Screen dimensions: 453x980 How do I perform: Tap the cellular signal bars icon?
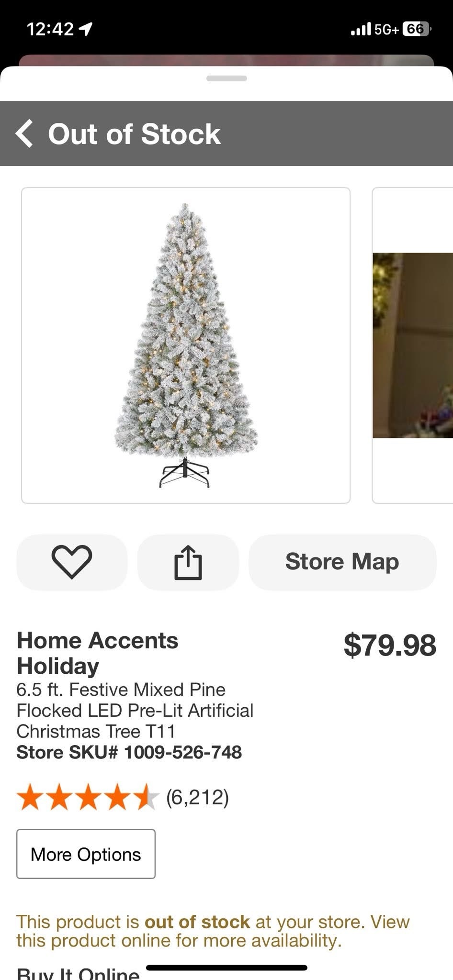click(x=361, y=30)
